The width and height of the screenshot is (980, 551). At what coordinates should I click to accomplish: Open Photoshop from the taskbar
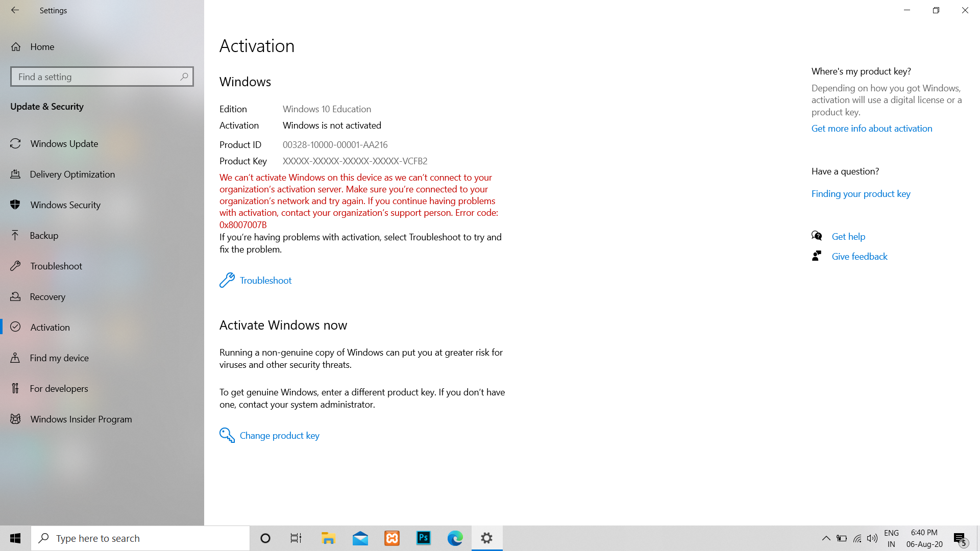(424, 538)
